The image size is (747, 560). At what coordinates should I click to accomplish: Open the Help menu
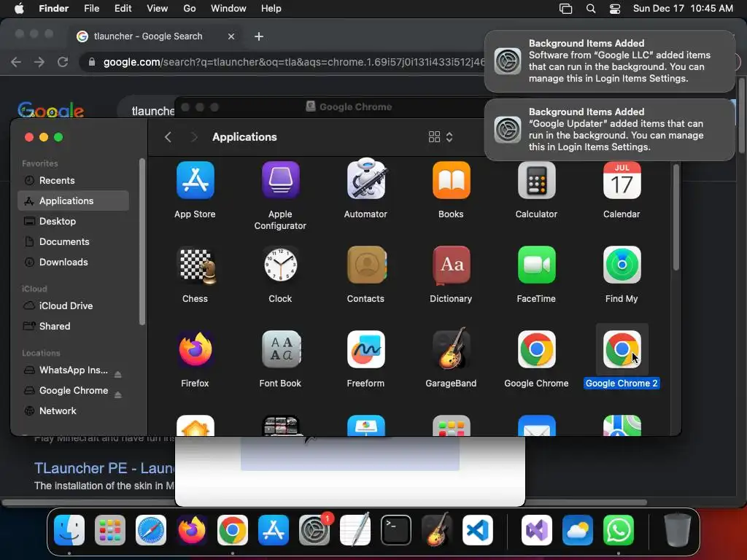[x=271, y=9]
